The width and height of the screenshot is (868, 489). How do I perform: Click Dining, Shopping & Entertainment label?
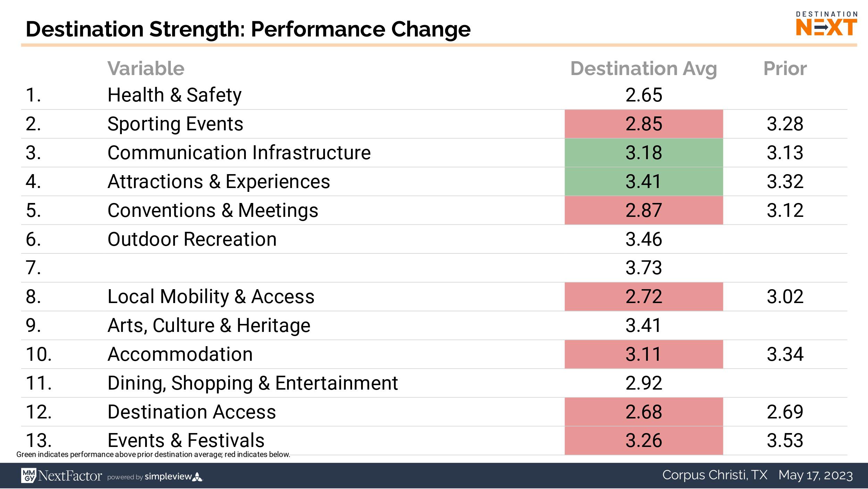(x=252, y=383)
